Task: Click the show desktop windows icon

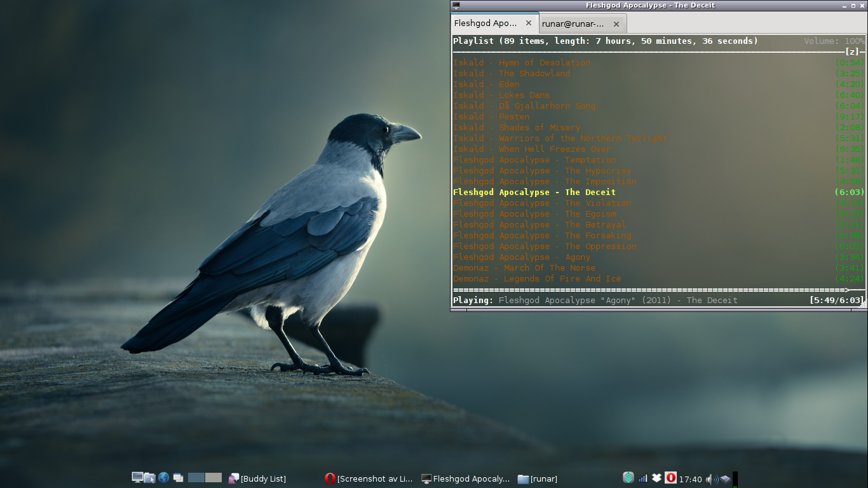Action: click(178, 478)
